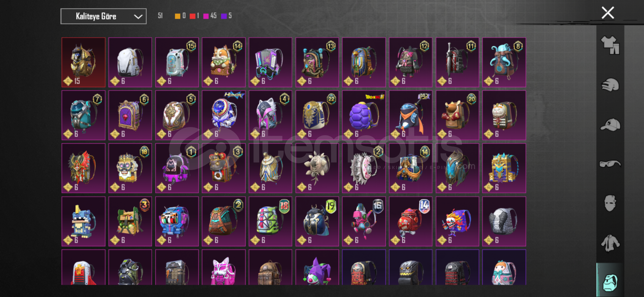
Task: Select the white backpack thumbnail
Action: [130, 62]
